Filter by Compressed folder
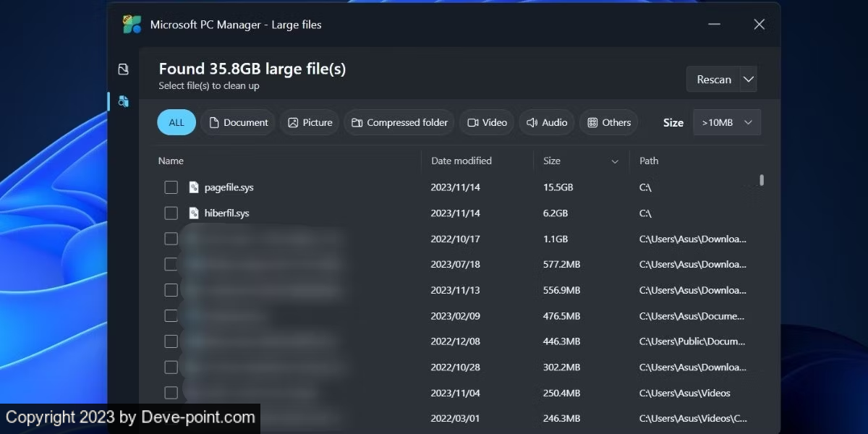This screenshot has width=868, height=434. [x=399, y=122]
